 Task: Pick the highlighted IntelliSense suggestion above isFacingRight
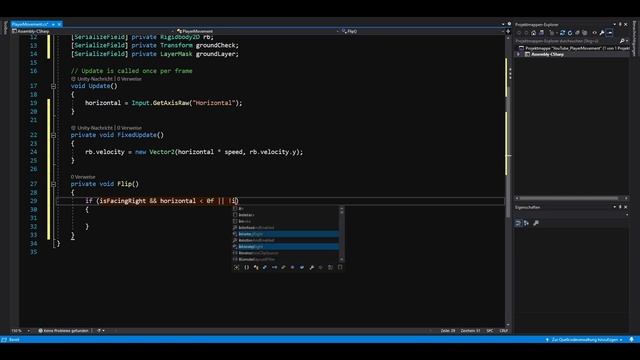pyautogui.click(x=286, y=234)
